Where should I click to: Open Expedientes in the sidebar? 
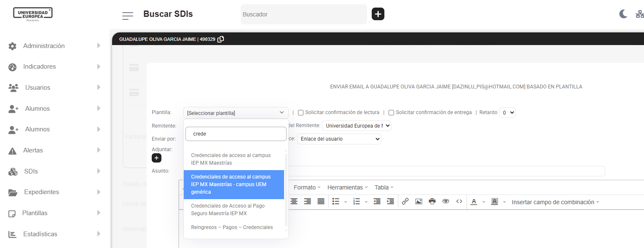[x=41, y=192]
